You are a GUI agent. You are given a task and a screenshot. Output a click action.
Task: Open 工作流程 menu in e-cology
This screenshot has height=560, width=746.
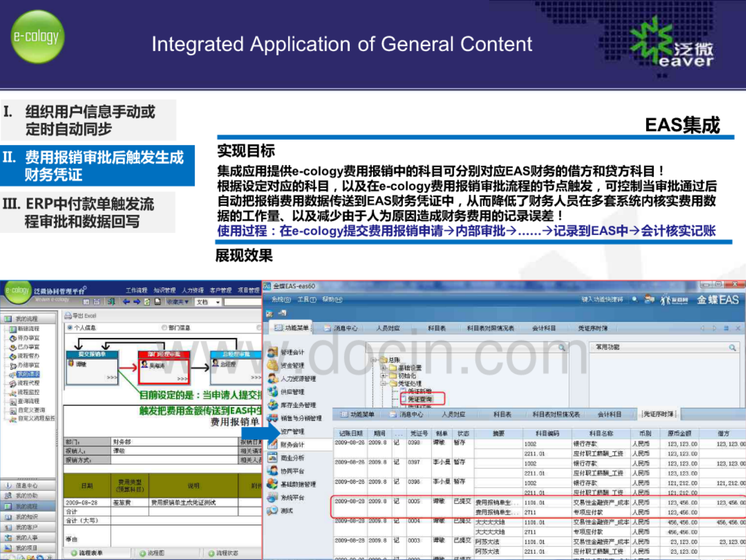(x=136, y=290)
